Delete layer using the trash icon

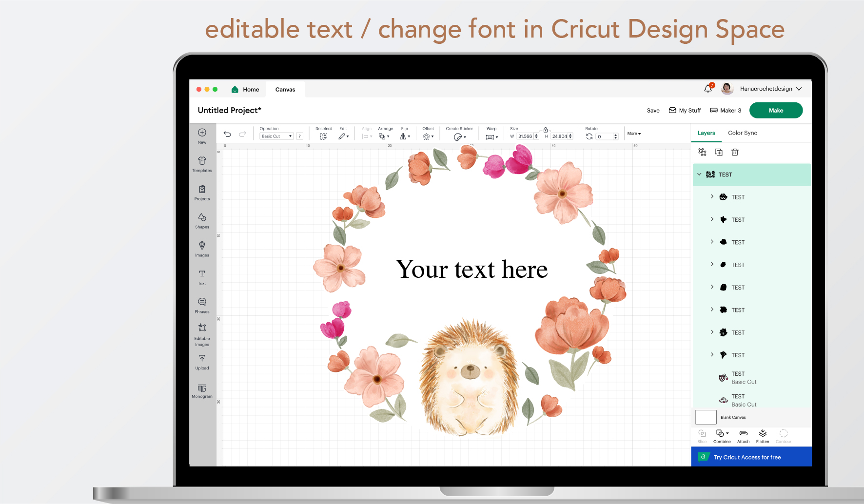[x=735, y=153]
